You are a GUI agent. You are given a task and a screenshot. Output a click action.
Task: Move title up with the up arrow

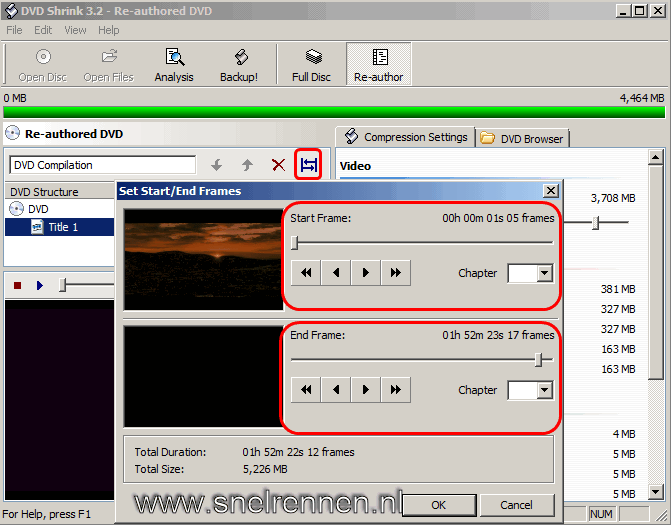point(247,165)
